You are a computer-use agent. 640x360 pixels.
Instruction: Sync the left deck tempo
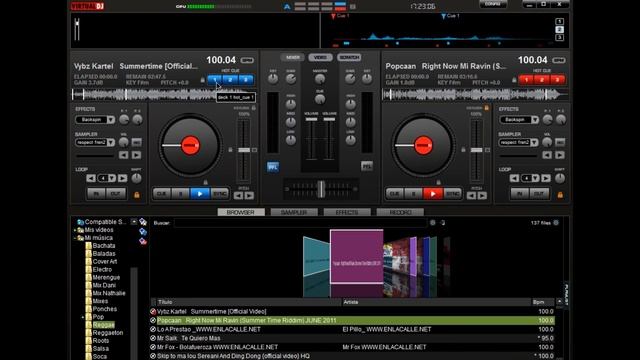pos(220,193)
